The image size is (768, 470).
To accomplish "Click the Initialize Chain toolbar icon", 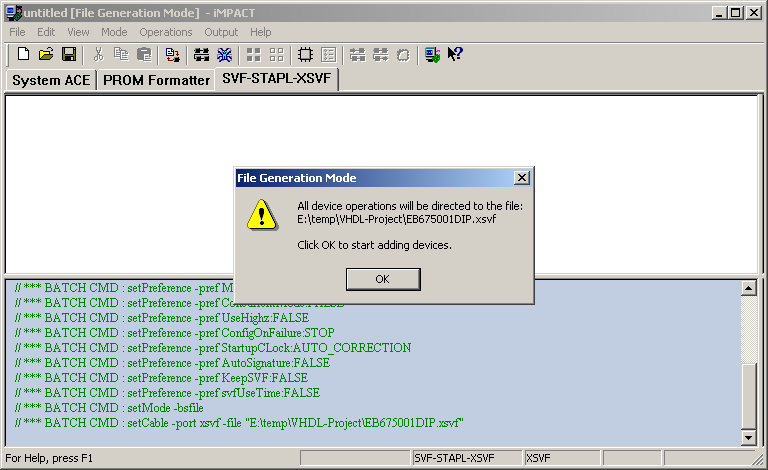I will [x=201, y=54].
